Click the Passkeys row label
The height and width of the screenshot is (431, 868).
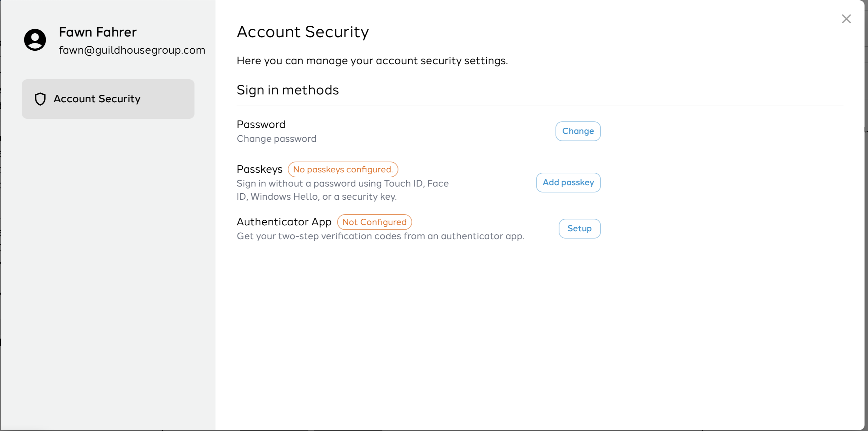coord(259,169)
